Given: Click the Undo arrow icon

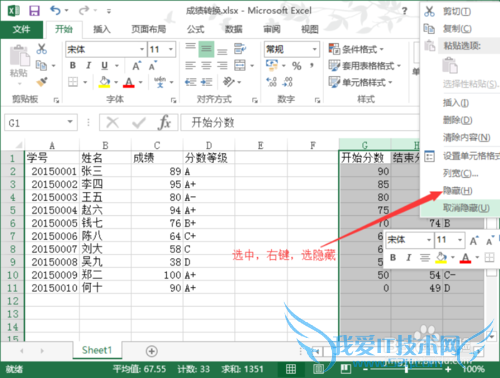Looking at the screenshot, I should click(55, 11).
